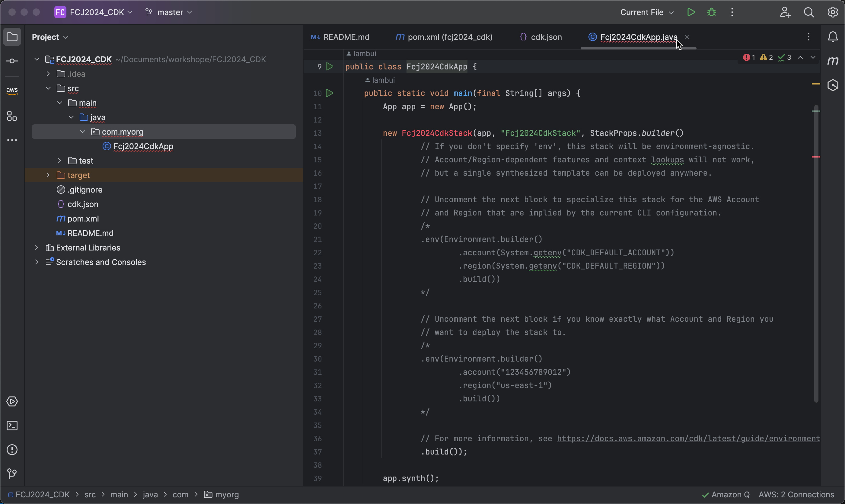
Task: Click line number 22 in the gutter
Action: (x=317, y=253)
